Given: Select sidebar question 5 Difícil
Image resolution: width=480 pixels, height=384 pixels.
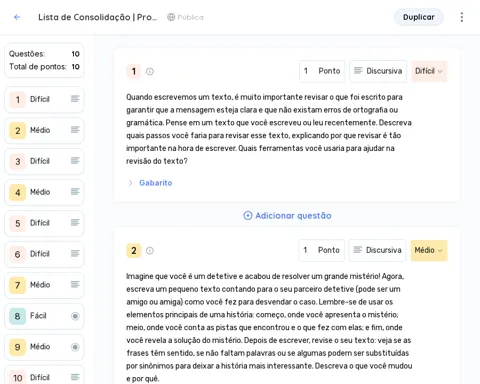Looking at the screenshot, I should [44, 223].
